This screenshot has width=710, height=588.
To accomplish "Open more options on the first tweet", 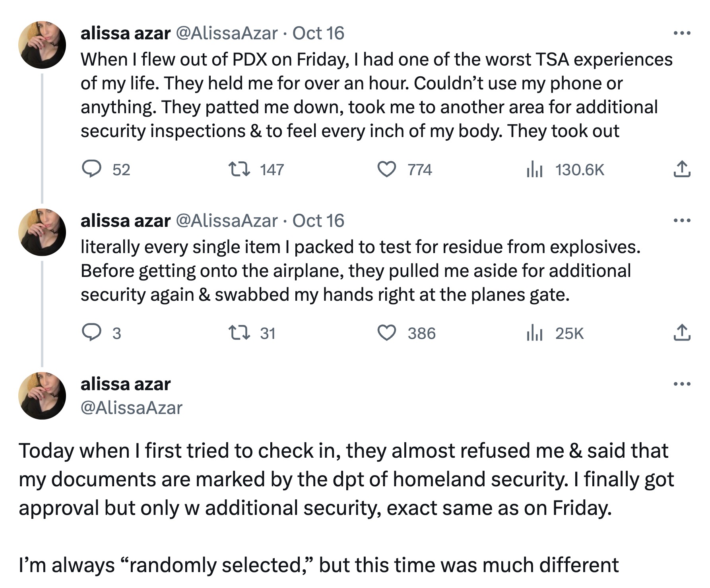I will pos(682,33).
